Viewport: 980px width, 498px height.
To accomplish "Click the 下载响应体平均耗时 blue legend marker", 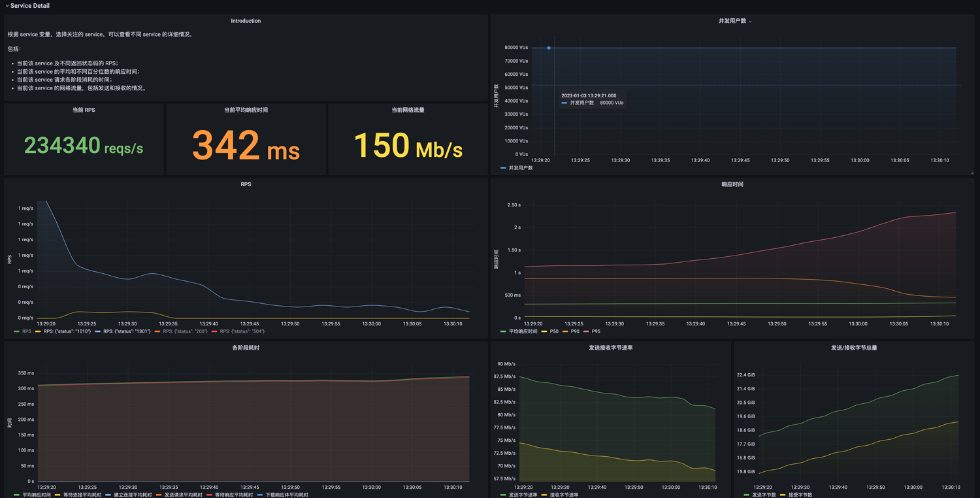I will [259, 495].
